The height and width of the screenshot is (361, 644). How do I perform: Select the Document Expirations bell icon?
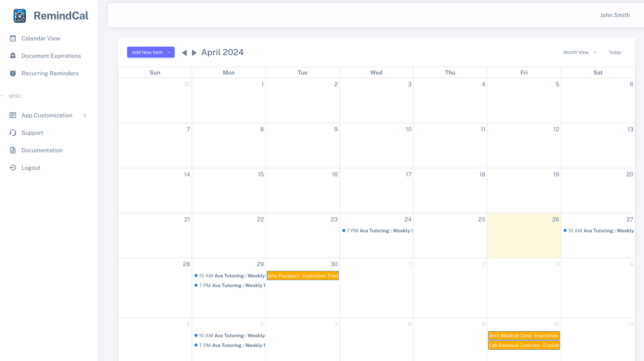(x=13, y=56)
